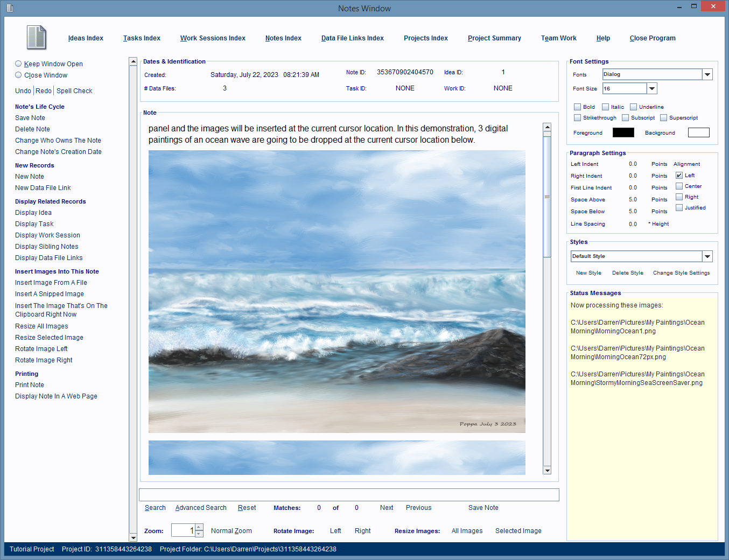Enable Bold checkbox

(x=577, y=107)
